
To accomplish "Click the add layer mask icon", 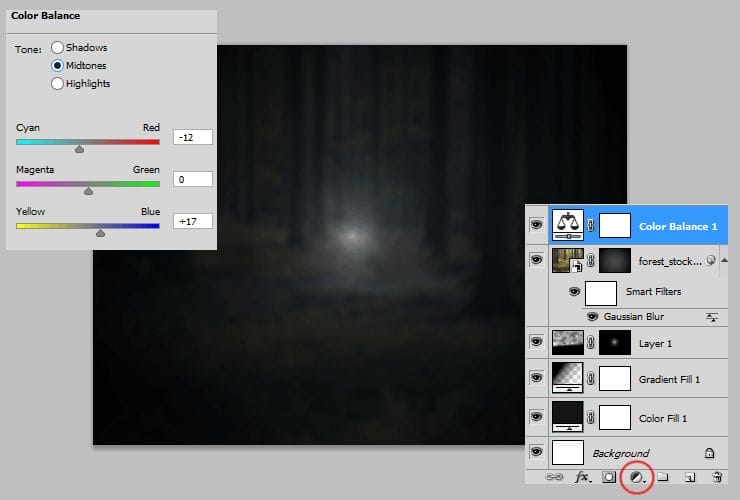I will [x=607, y=478].
